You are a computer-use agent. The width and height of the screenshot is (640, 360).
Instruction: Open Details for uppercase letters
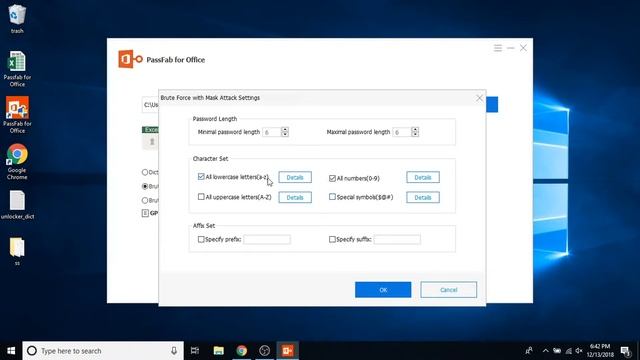tap(295, 197)
